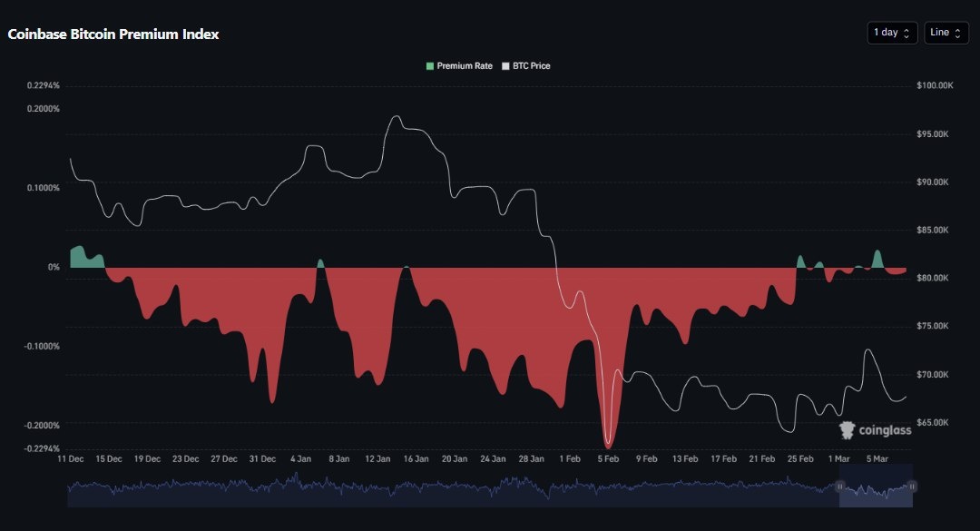This screenshot has width=980, height=531.
Task: Click the 4 Jan date label
Action: pyautogui.click(x=300, y=459)
